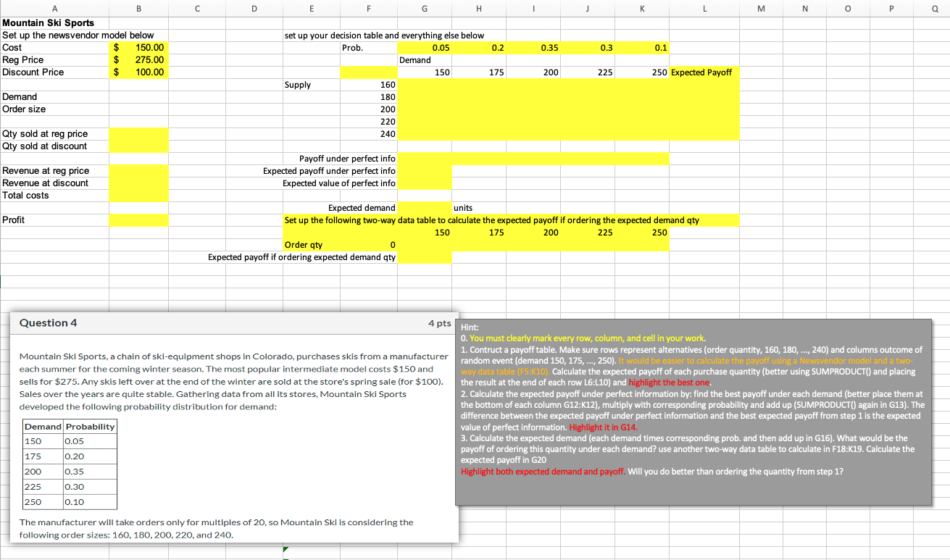This screenshot has width=950, height=560.
Task: Click yellow cell beside 'Expected demand' label
Action: (424, 208)
